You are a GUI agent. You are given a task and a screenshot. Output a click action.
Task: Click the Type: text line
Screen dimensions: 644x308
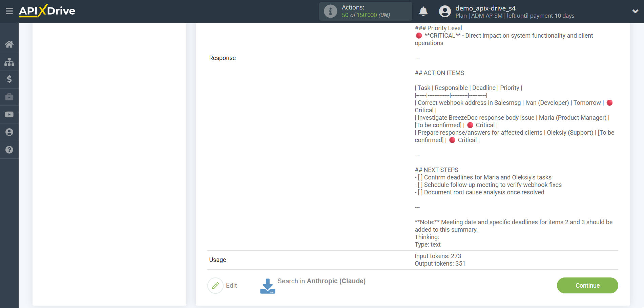click(x=428, y=245)
